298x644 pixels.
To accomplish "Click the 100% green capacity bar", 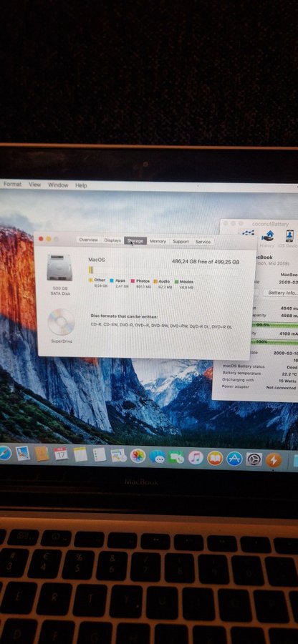I will 276,342.
